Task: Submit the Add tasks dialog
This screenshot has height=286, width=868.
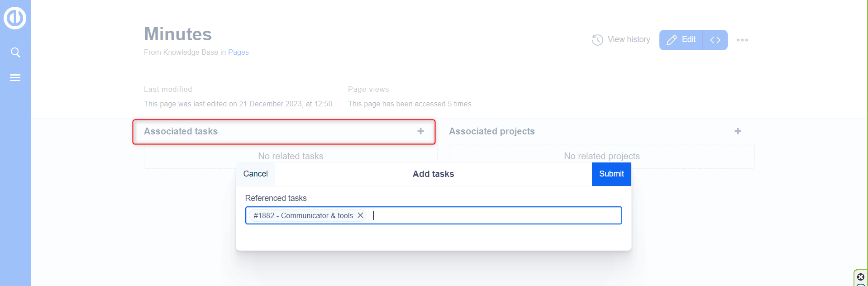Action: click(611, 174)
